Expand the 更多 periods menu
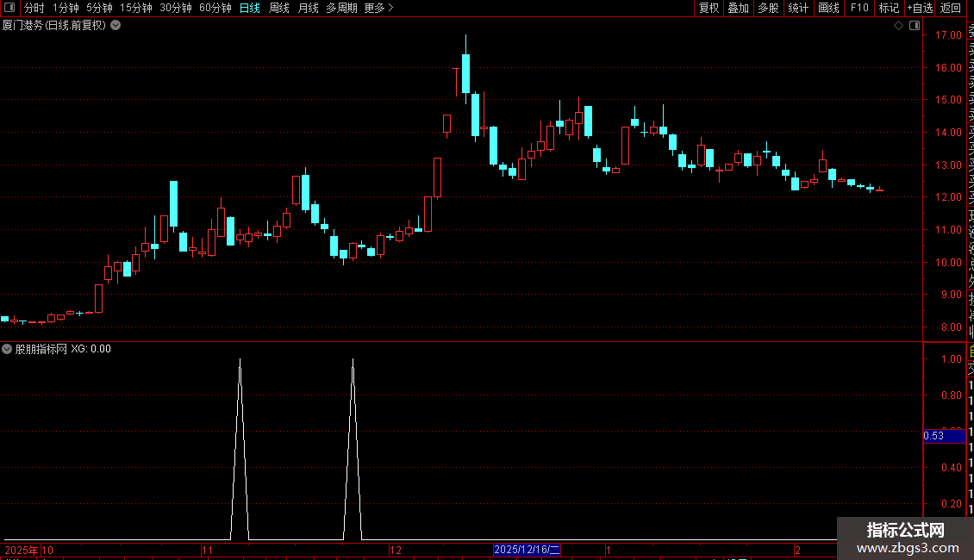Viewport: 974px width, 560px height. coord(378,8)
